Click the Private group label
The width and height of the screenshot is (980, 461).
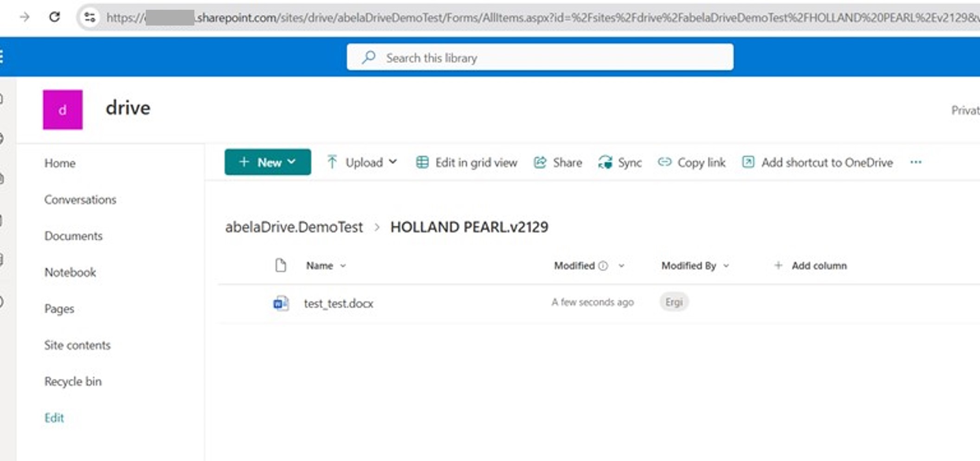pyautogui.click(x=966, y=110)
